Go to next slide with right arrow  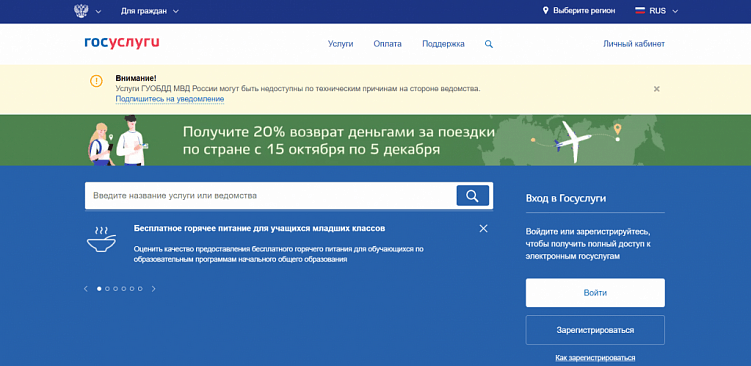(153, 289)
